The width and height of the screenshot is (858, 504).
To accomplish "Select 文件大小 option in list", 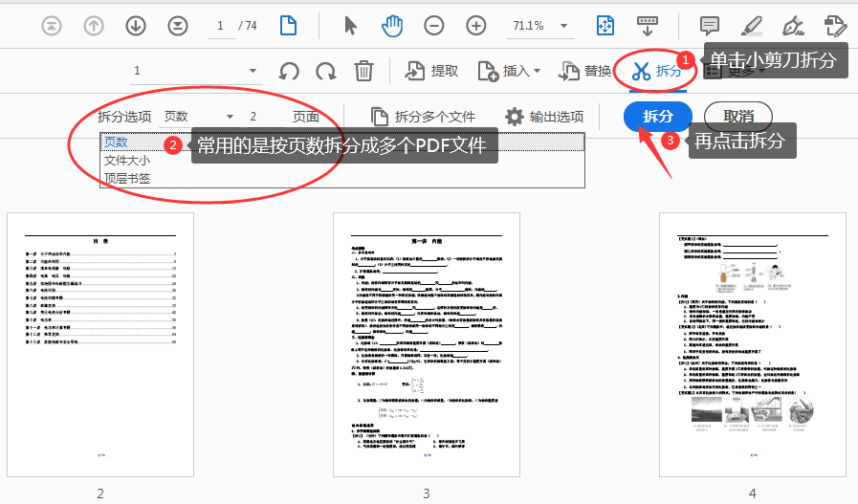I will (x=342, y=161).
